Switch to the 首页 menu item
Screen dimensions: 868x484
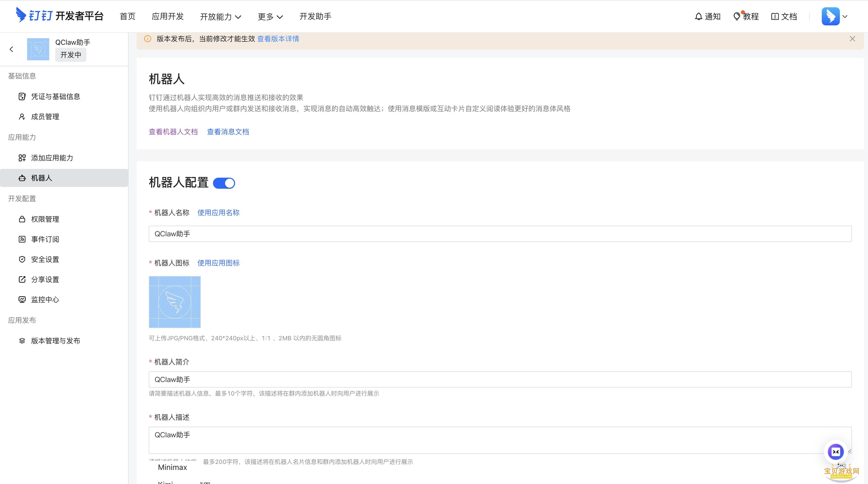coord(127,16)
